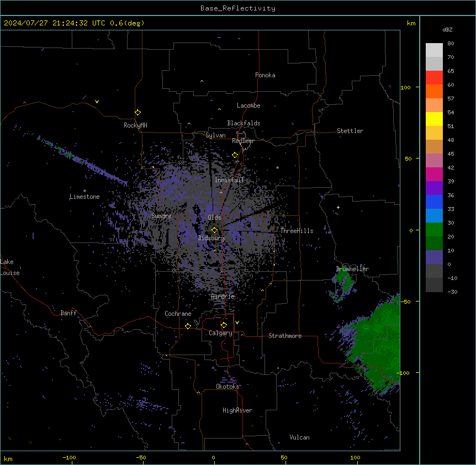Click the dBZ legend heading
The image size is (476, 465).
(447, 30)
